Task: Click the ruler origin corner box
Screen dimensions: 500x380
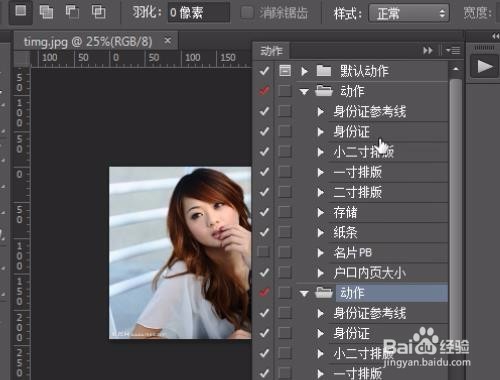Action: [x=22, y=59]
